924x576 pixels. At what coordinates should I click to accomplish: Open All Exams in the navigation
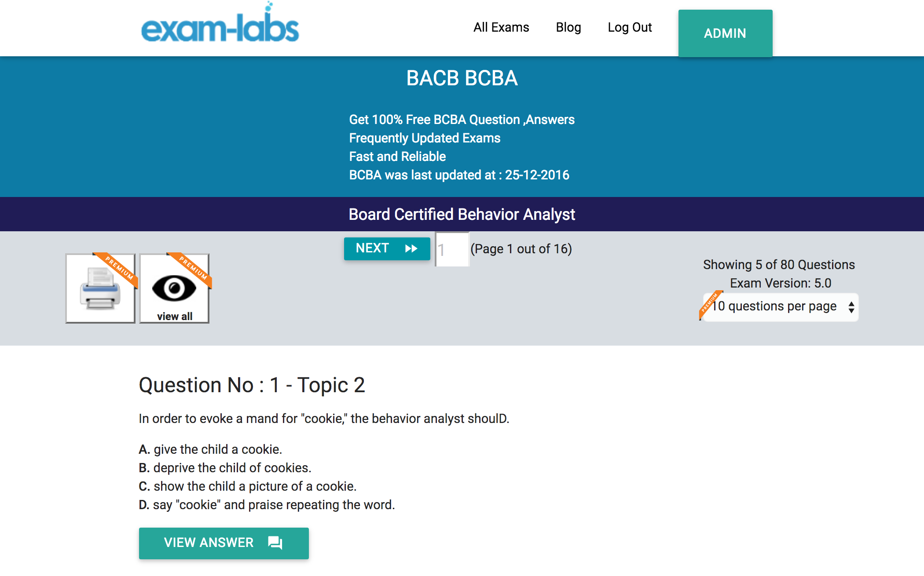501,27
